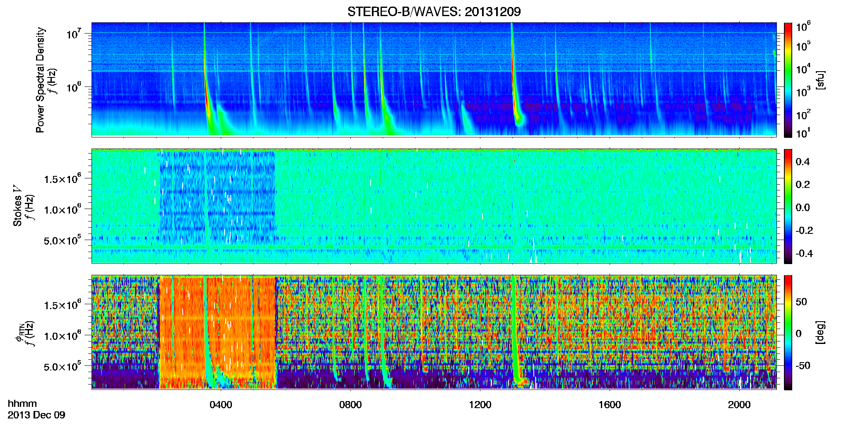Viewport: 868px width, 447px height.
Task: Click 10^4 on the sfu color bar
Action: [803, 69]
